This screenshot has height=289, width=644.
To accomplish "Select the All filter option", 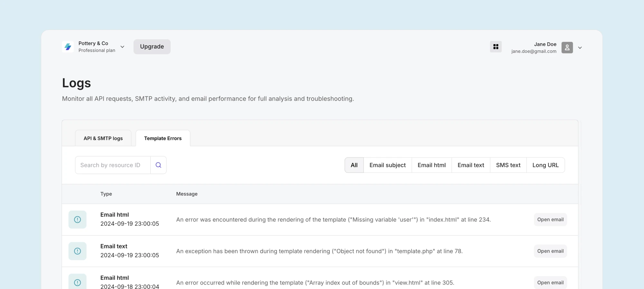I will coord(354,165).
